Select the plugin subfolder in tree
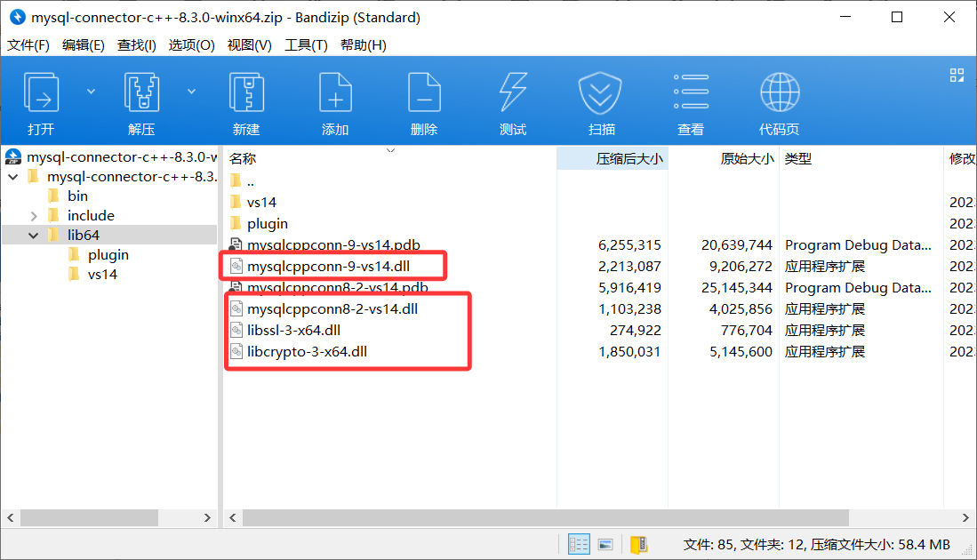This screenshot has height=560, width=977. pyautogui.click(x=108, y=255)
